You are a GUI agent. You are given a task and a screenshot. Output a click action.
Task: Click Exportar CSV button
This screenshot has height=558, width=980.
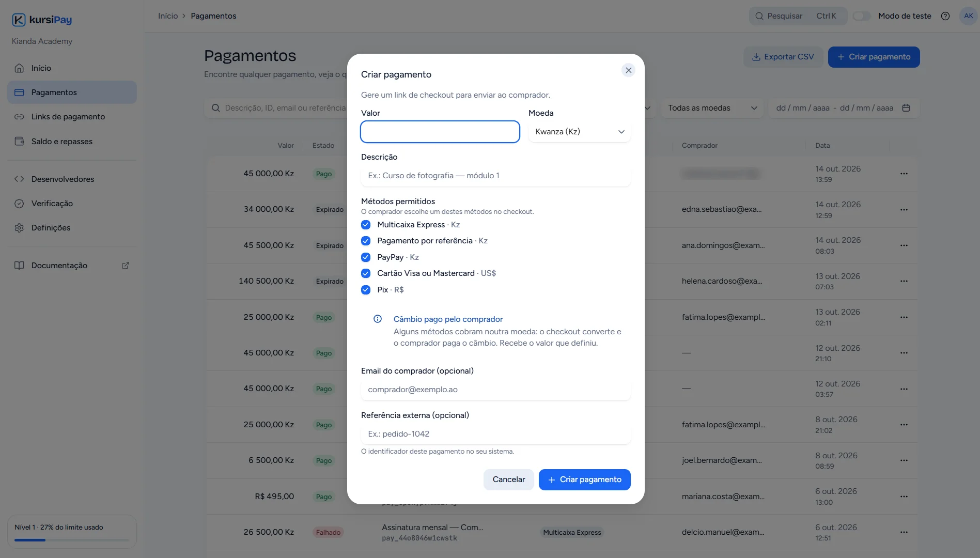pos(783,57)
